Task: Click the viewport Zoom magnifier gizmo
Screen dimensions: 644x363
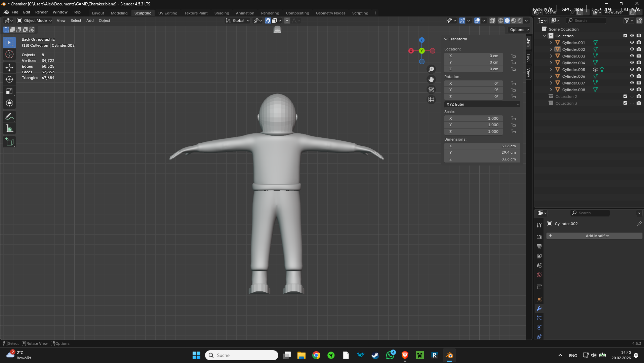Action: [x=431, y=69]
